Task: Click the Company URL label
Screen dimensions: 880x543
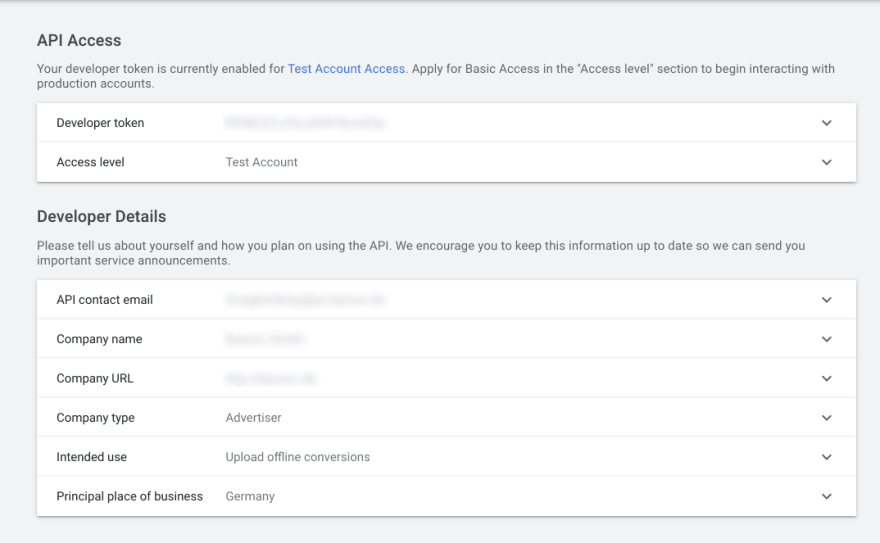Action: (95, 378)
